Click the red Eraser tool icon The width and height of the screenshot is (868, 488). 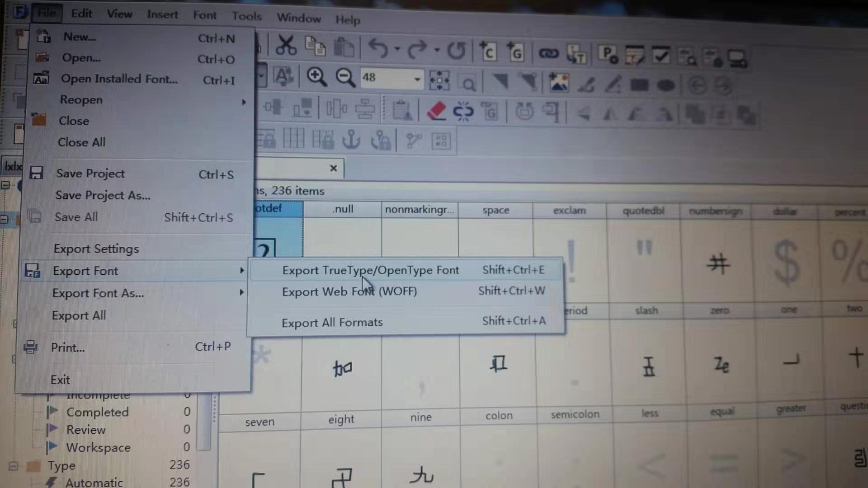tap(436, 111)
